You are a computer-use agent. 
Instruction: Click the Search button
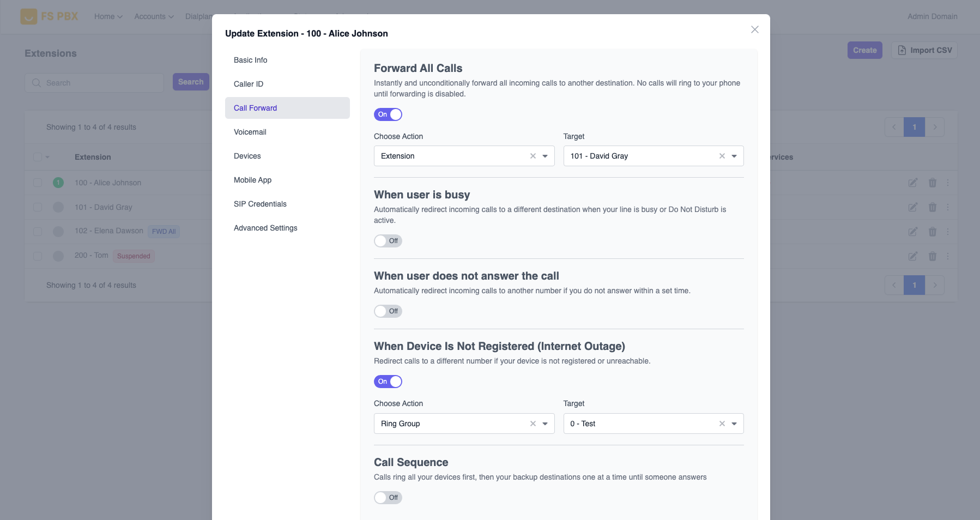point(190,82)
